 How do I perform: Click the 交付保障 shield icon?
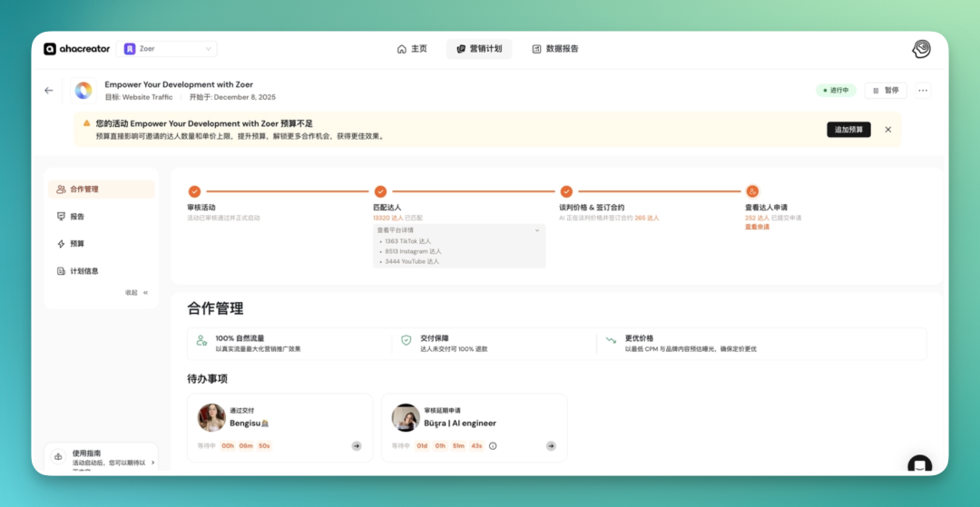click(407, 340)
